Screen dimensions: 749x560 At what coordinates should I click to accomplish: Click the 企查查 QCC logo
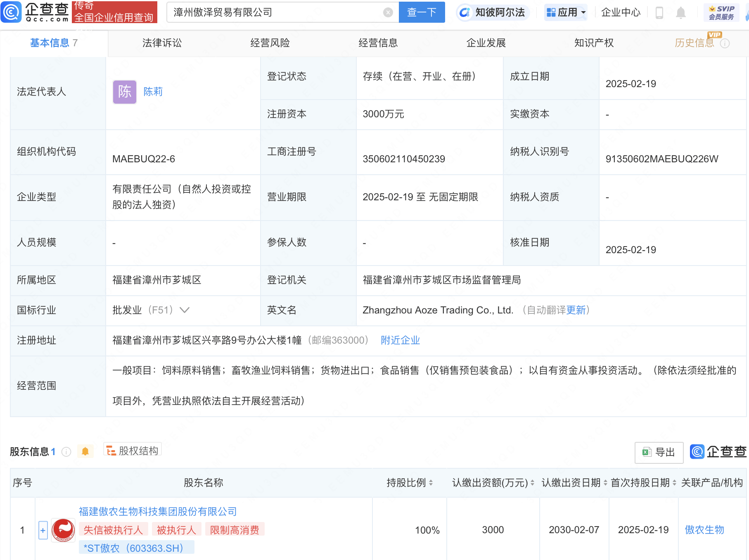35,12
